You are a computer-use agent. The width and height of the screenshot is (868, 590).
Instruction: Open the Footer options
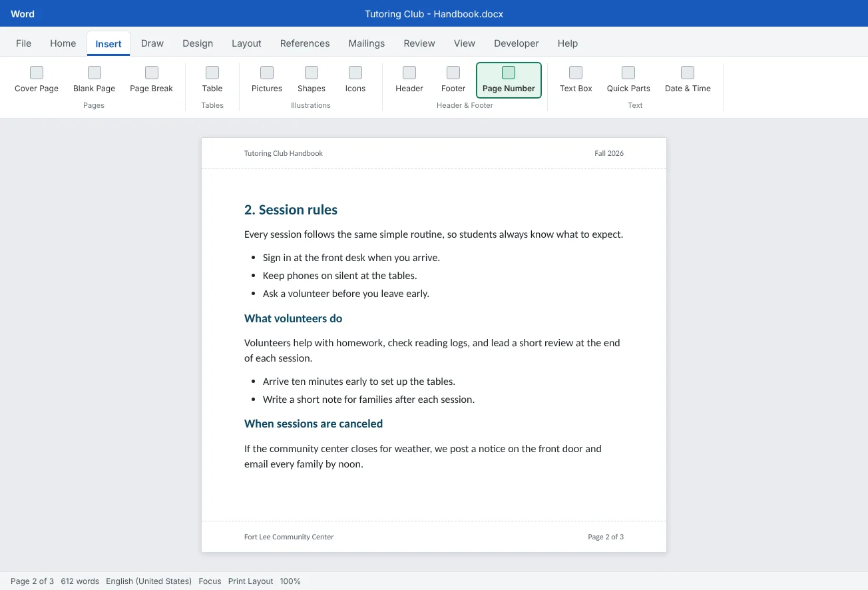coord(453,80)
